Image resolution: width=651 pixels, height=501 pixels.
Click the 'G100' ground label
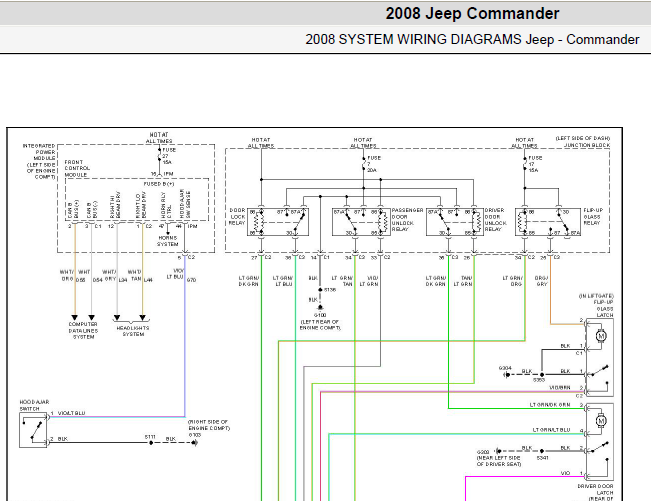click(320, 315)
